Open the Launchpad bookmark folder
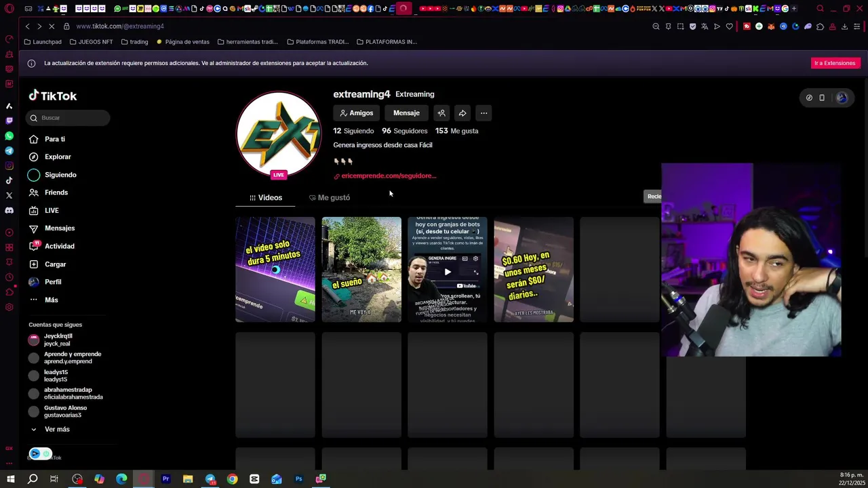This screenshot has height=488, width=868. [42, 42]
